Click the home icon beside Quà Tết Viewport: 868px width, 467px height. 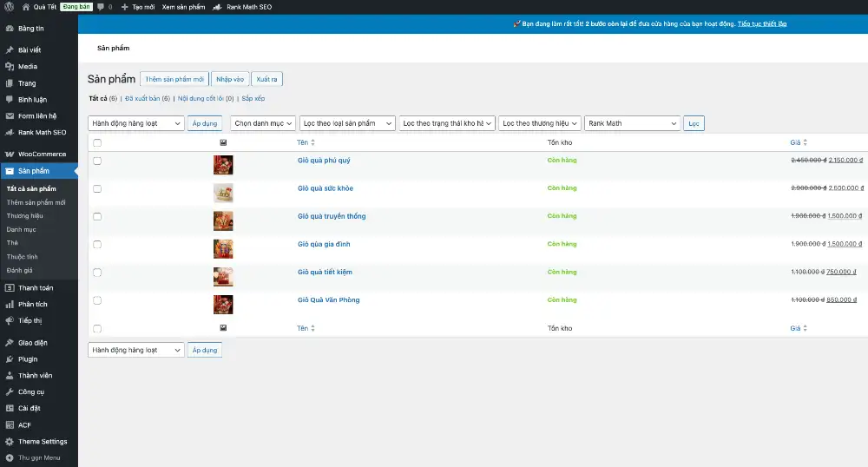26,7
